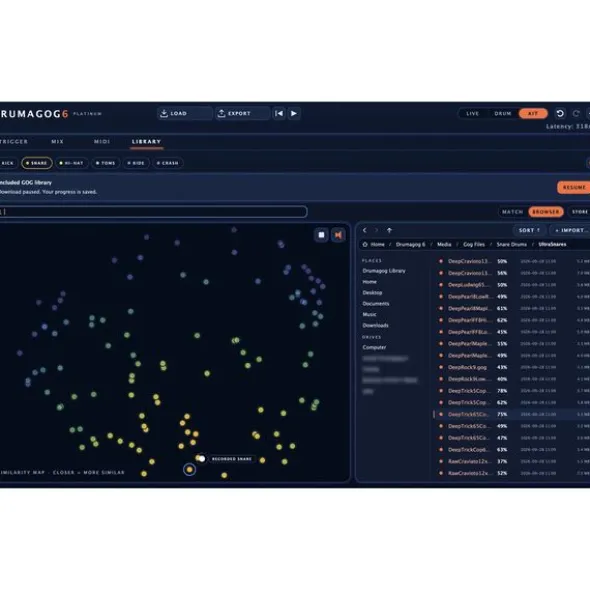Viewport: 590px width, 591px height.
Task: Click the Resume download button
Action: point(574,187)
